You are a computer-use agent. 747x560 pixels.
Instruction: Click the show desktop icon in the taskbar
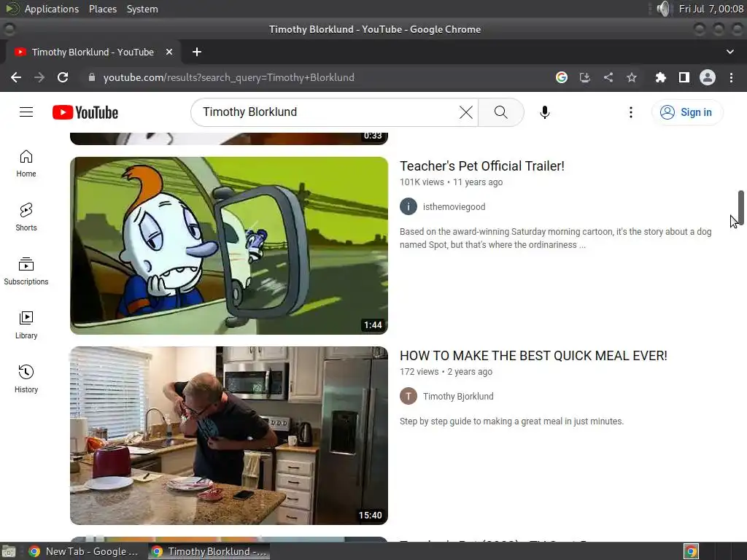tap(9, 551)
